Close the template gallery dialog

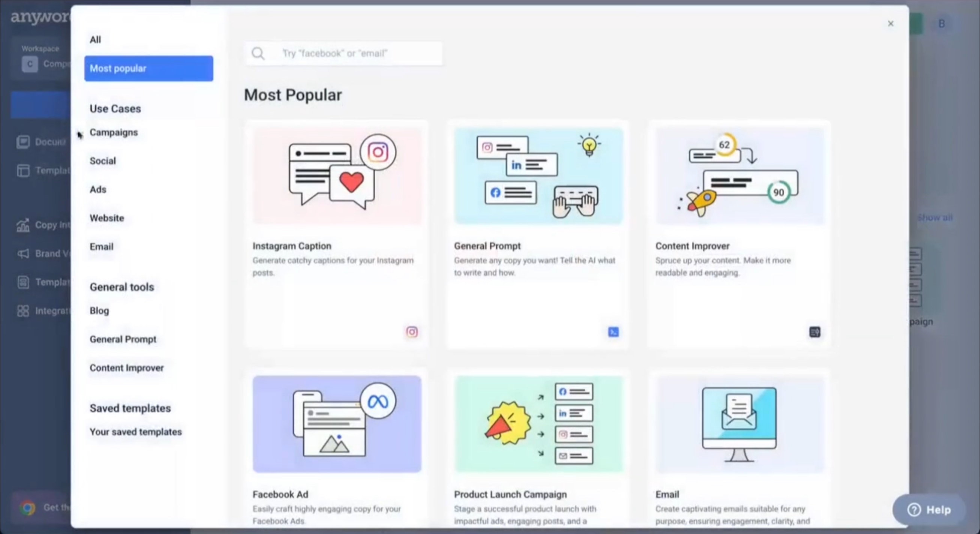tap(891, 24)
